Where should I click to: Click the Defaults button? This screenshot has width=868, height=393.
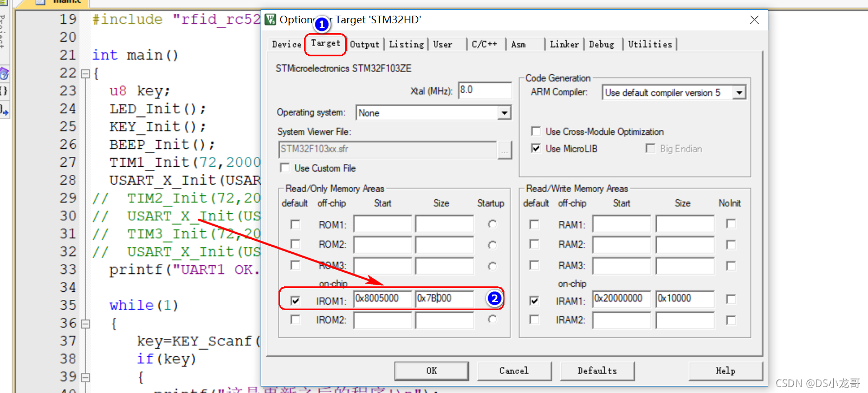coord(597,371)
